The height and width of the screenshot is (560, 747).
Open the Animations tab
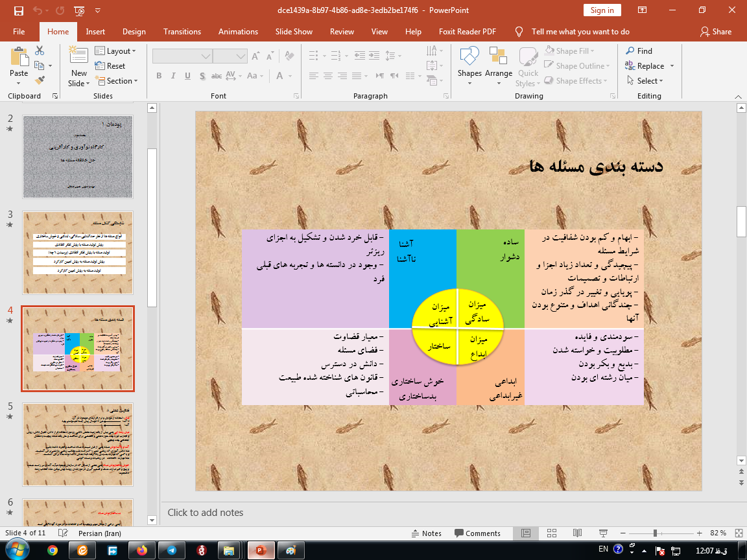pos(238,32)
